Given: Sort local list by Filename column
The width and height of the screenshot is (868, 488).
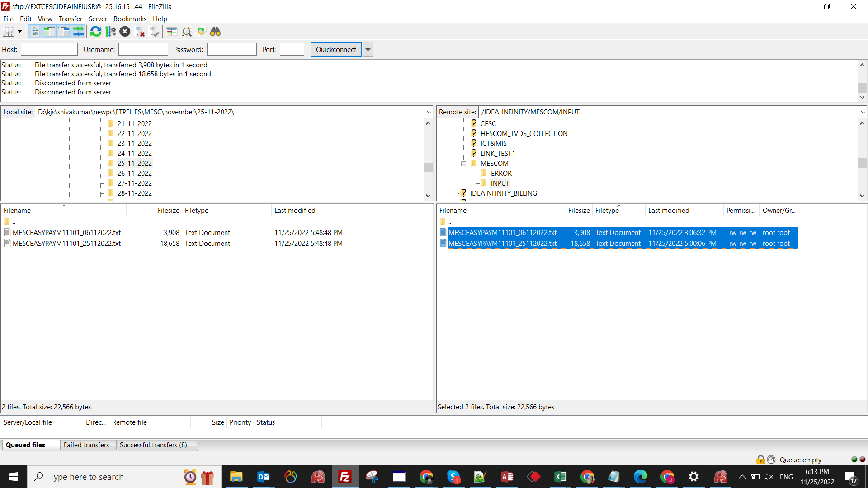Looking at the screenshot, I should point(63,211).
